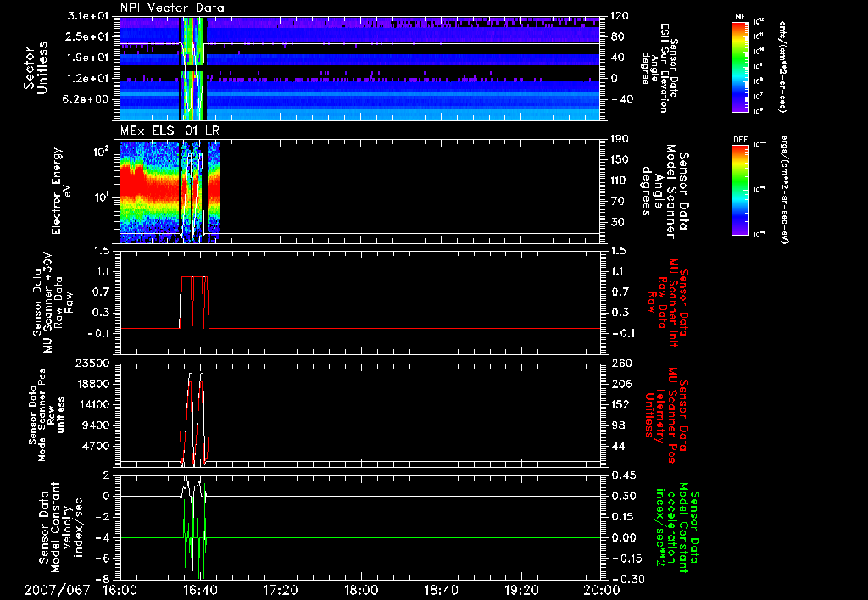Click the '23500' scanner position tick label

tap(93, 363)
